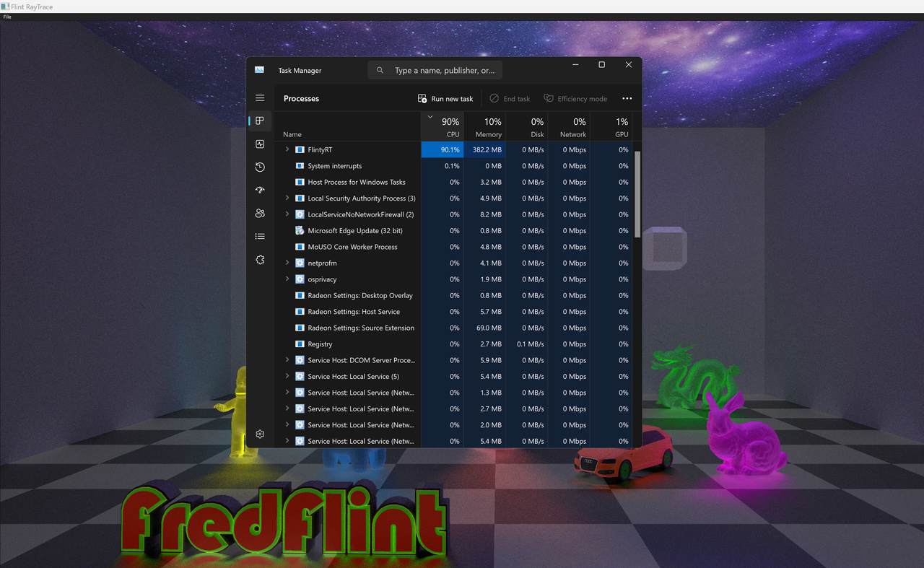Viewport: 924px width, 568px height.
Task: Click the Processes page heading
Action: tap(301, 99)
